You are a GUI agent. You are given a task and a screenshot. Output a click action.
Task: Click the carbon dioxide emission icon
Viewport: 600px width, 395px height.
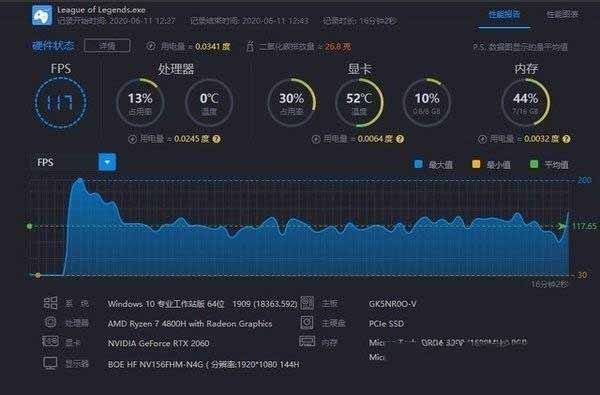coord(249,46)
